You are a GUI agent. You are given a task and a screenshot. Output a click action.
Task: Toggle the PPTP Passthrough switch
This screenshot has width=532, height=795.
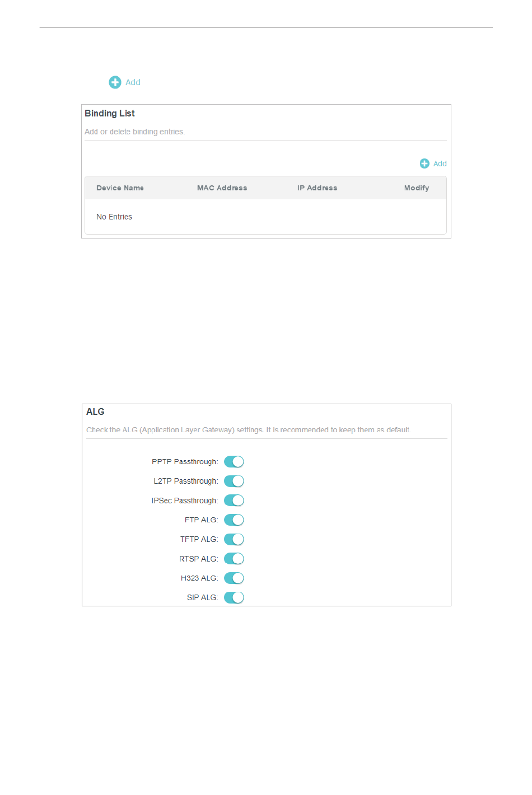pyautogui.click(x=234, y=462)
